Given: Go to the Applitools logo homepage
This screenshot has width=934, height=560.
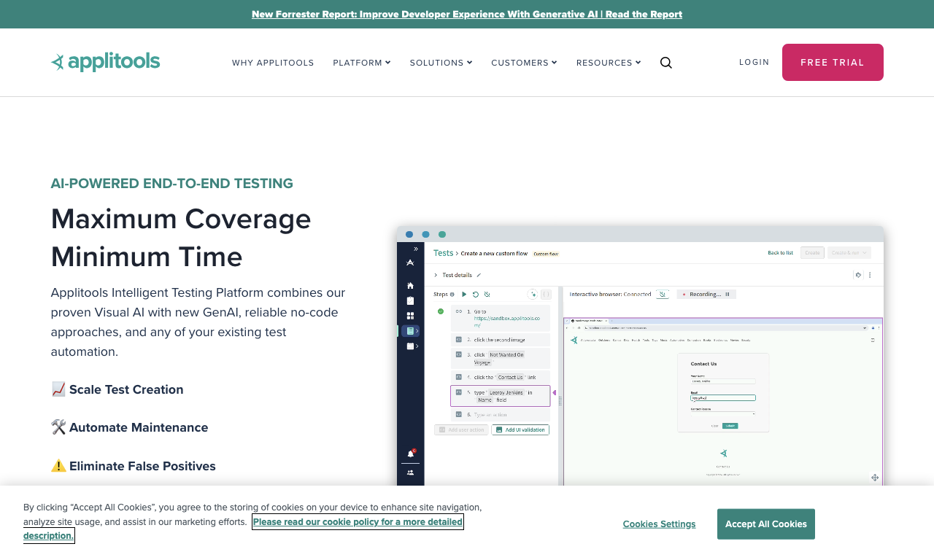Looking at the screenshot, I should click(x=105, y=62).
